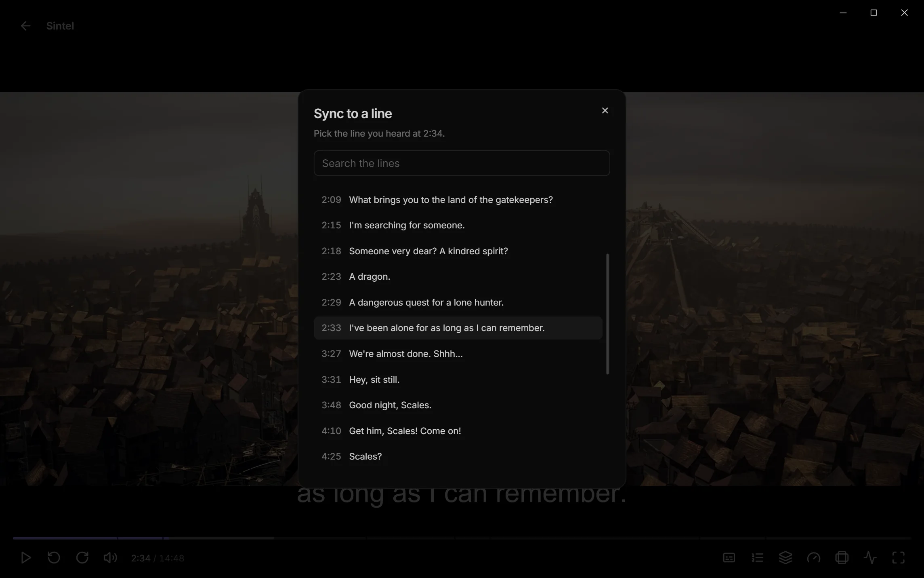The image size is (924, 578).
Task: Mute audio via the speaker icon
Action: 110,558
